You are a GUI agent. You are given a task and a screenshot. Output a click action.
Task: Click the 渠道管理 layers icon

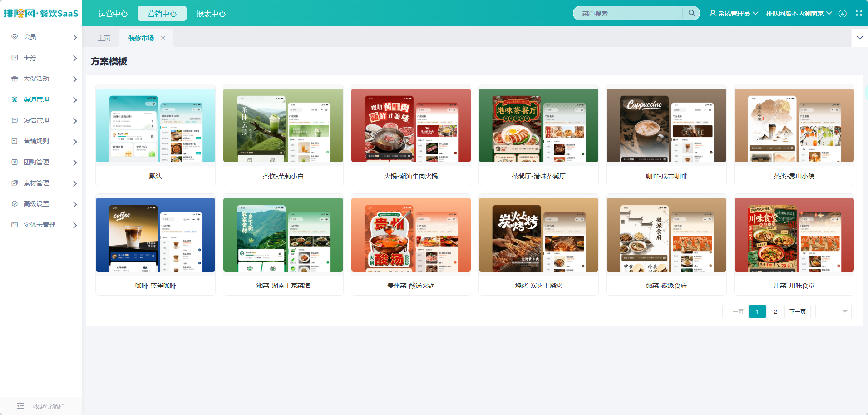[15, 99]
